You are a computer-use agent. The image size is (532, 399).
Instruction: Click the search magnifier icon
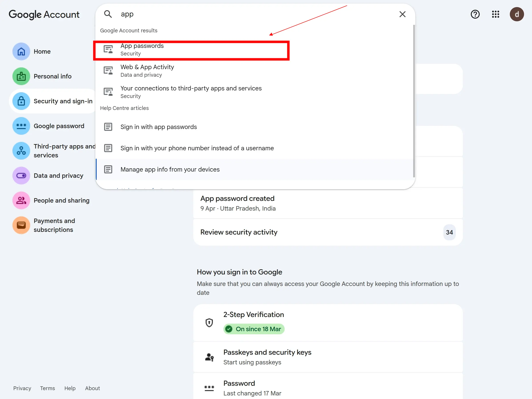[108, 14]
